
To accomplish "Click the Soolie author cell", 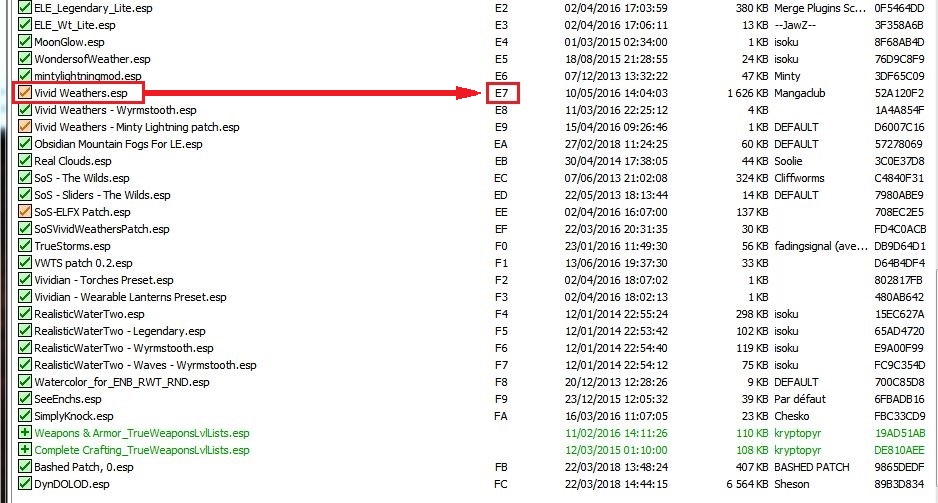I will (787, 161).
